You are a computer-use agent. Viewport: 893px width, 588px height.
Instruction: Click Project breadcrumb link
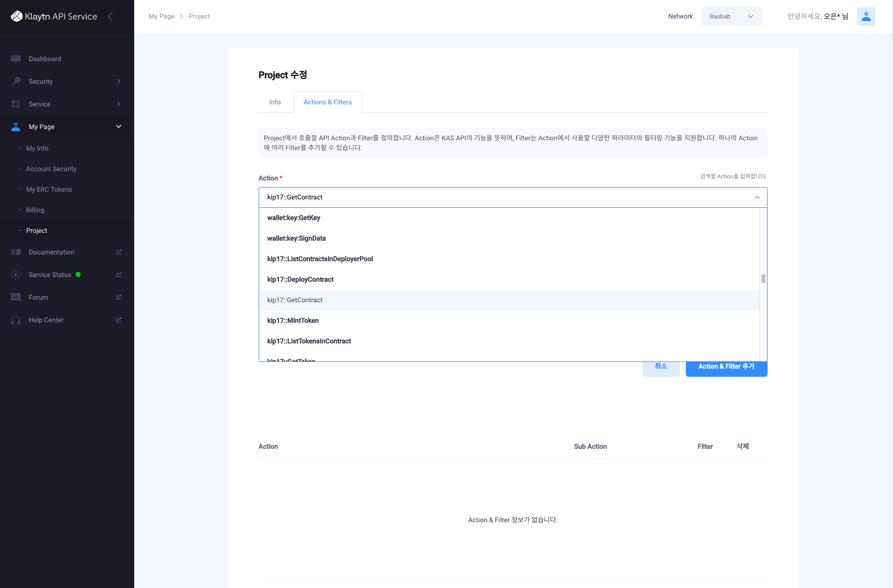coord(199,16)
